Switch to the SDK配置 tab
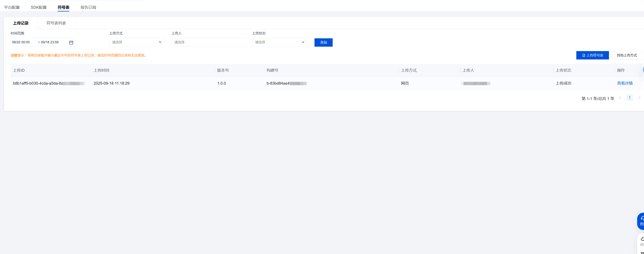The image size is (644, 254). (x=39, y=7)
